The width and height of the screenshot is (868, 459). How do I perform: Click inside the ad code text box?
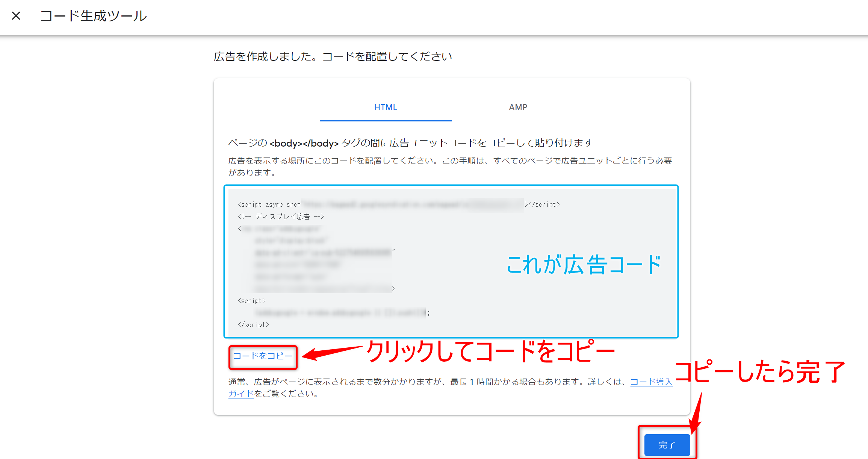pos(451,261)
